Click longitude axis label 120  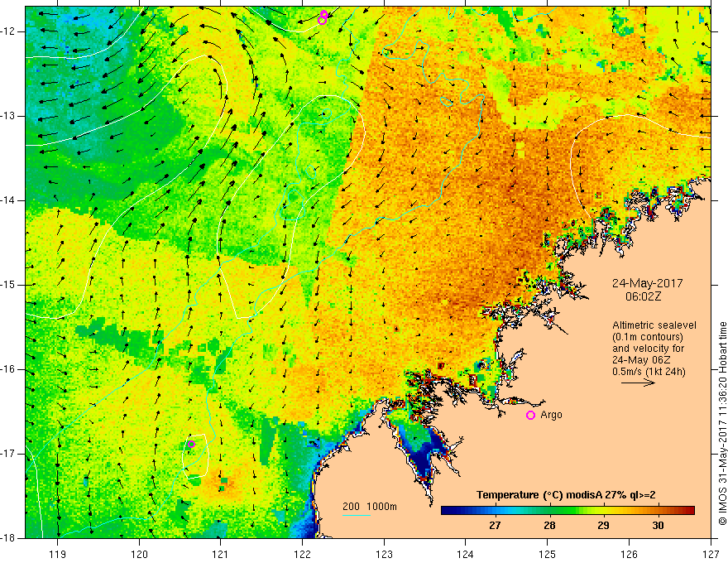click(139, 554)
